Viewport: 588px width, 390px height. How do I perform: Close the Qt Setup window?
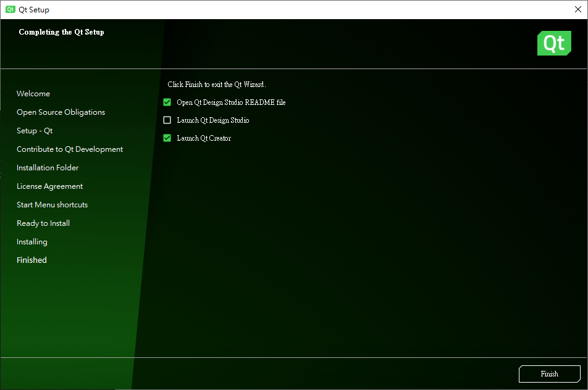tap(578, 9)
